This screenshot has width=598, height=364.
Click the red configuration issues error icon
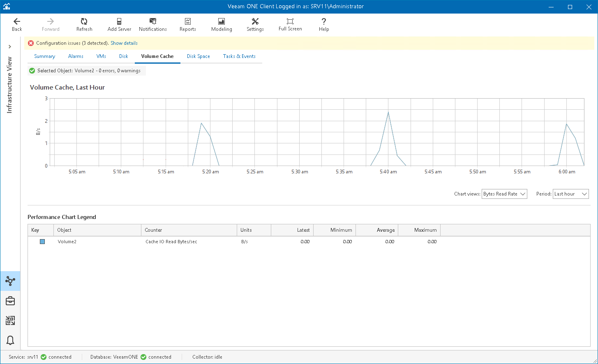(31, 43)
